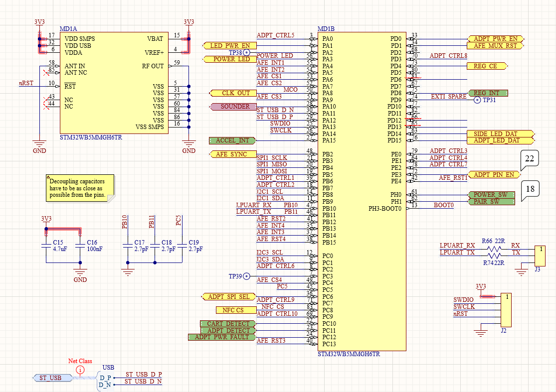Open the decoupling capacitors note
This screenshot has height=392, width=556.
click(x=81, y=188)
